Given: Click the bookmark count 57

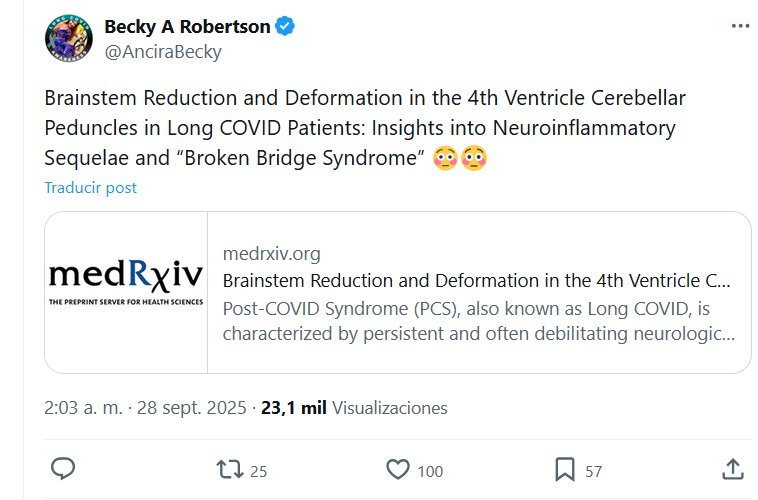Looking at the screenshot, I should 593,471.
